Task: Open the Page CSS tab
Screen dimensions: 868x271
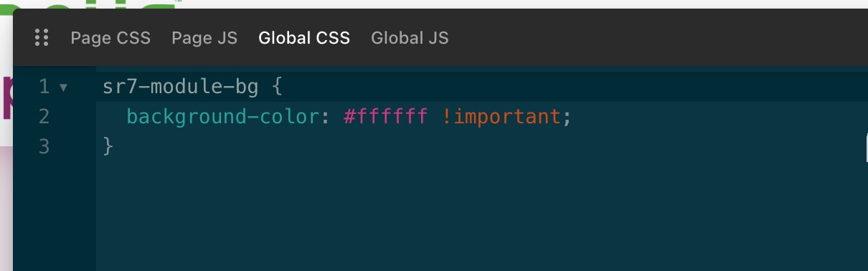Action: coord(110,38)
